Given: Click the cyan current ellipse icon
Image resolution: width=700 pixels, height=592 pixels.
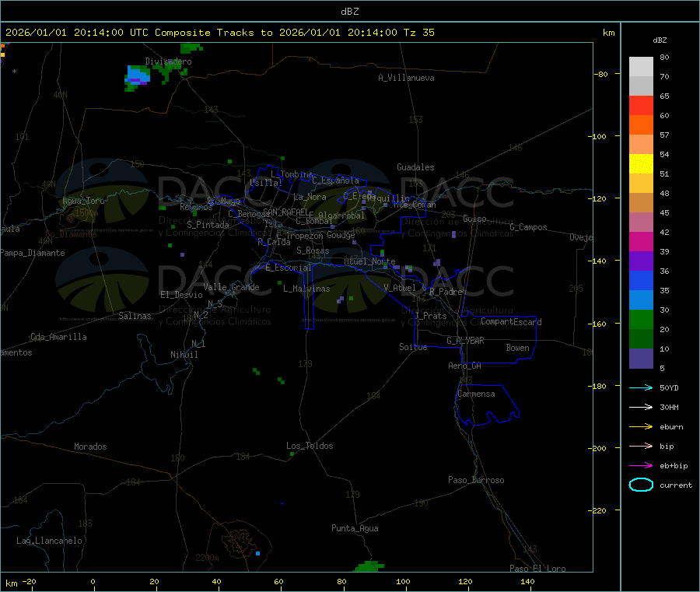Looking at the screenshot, I should 641,485.
